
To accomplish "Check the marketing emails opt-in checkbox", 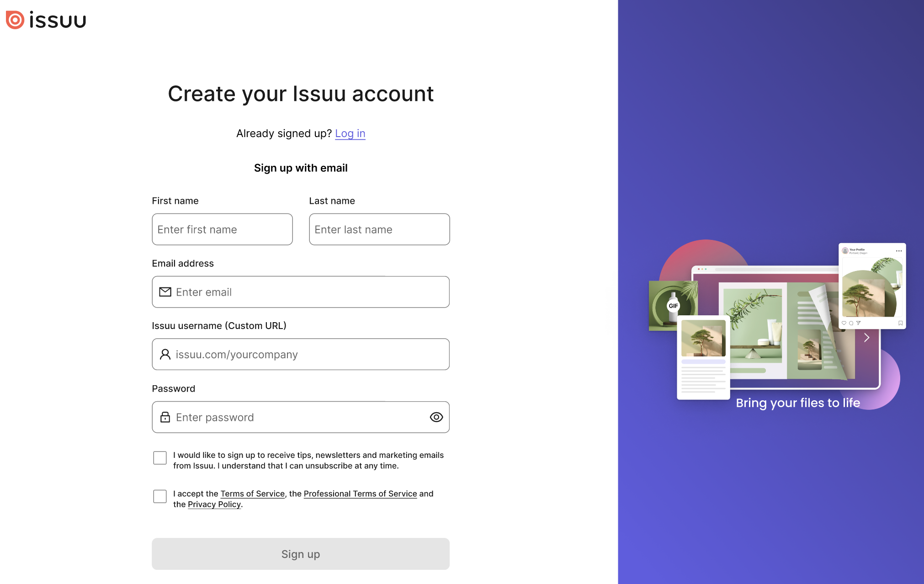I will point(160,458).
